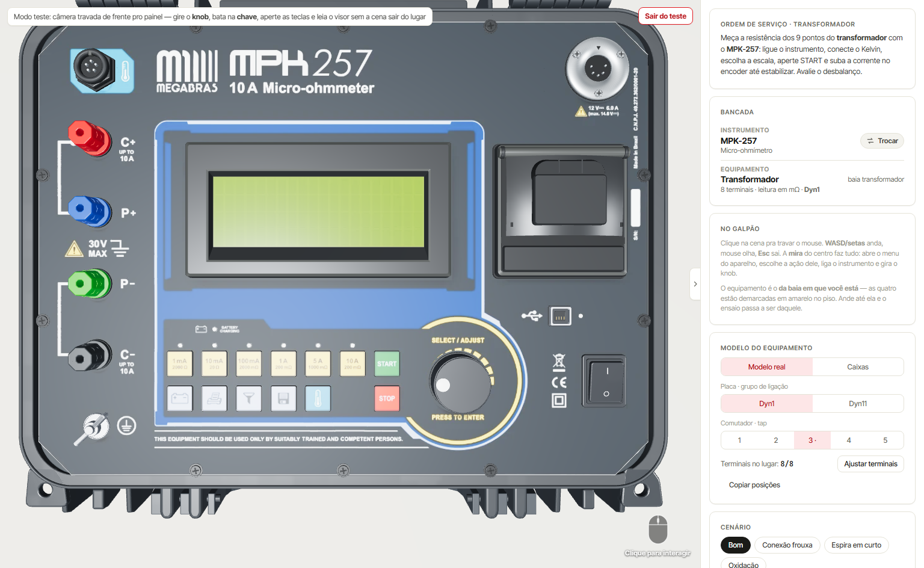Screen dimensions: 924x568
Task: Select the 1 A range key
Action: pos(283,363)
